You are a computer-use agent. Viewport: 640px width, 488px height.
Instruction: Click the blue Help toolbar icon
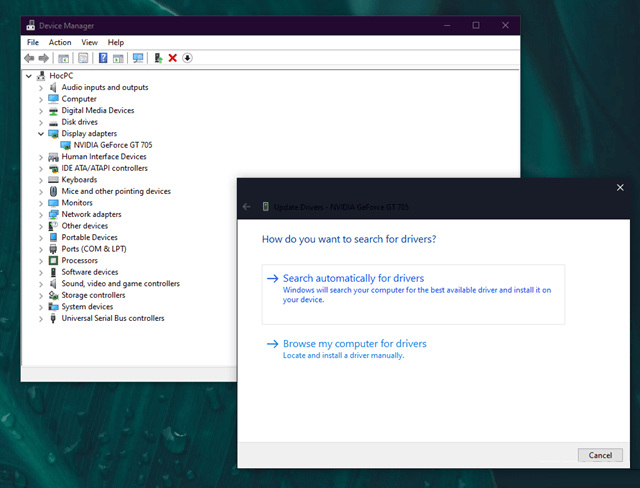click(x=103, y=58)
